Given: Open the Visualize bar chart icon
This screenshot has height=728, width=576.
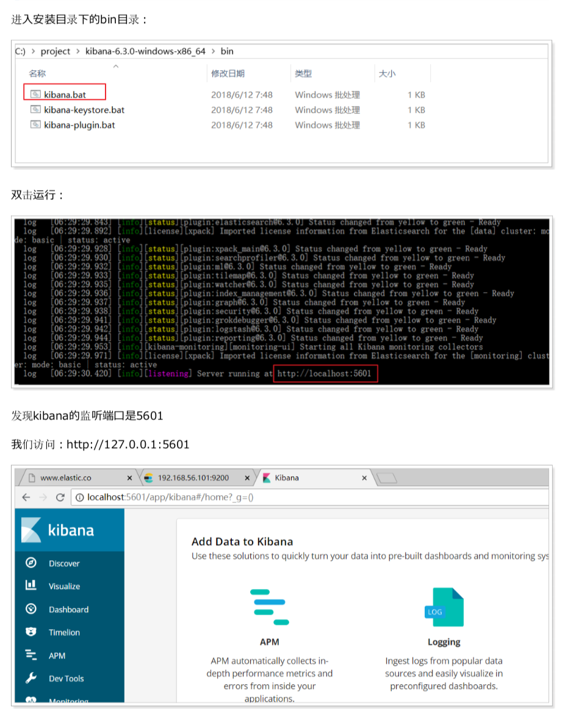Looking at the screenshot, I should (x=31, y=585).
